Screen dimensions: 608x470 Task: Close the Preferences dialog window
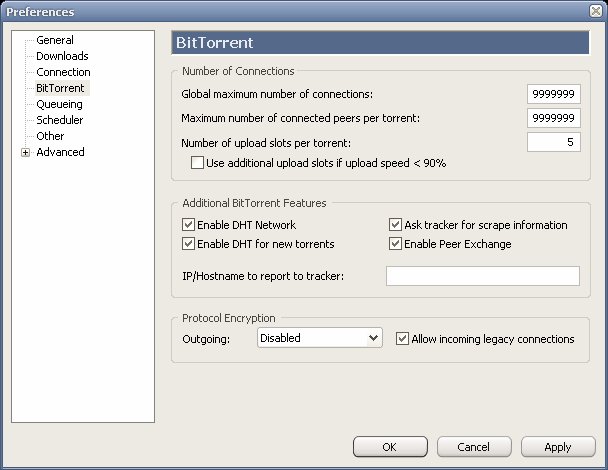click(x=596, y=11)
